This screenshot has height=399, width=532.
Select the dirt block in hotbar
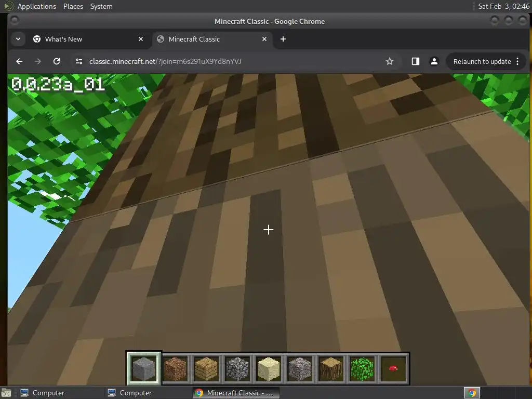175,368
